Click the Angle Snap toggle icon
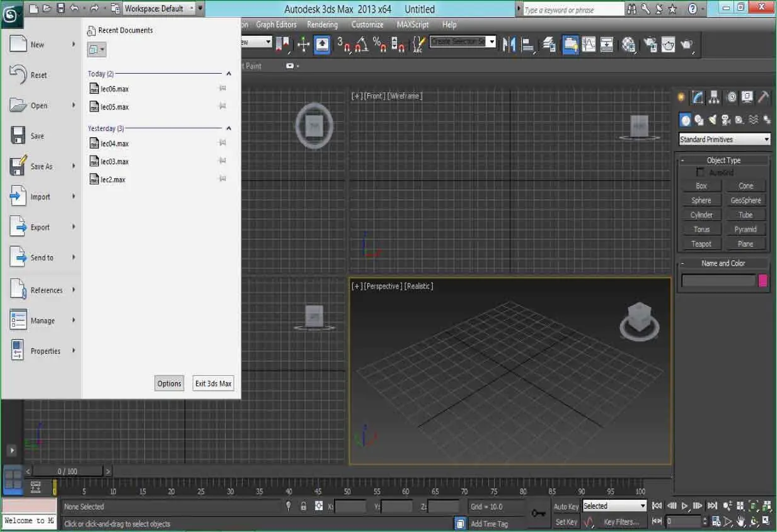 pos(362,44)
